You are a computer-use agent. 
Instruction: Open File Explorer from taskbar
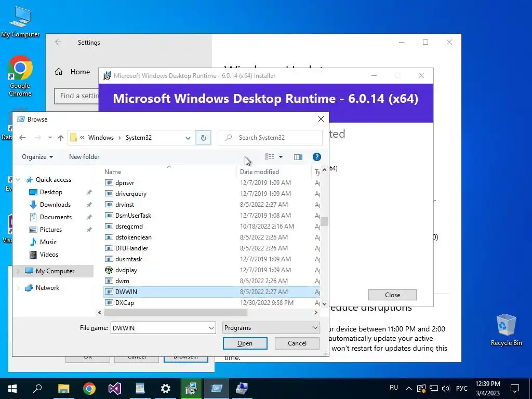point(63,388)
